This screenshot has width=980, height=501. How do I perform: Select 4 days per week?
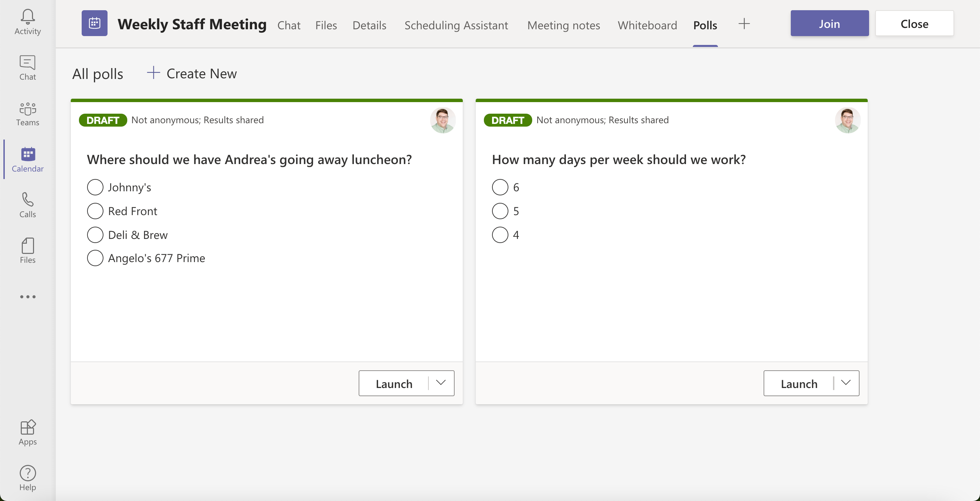(500, 235)
